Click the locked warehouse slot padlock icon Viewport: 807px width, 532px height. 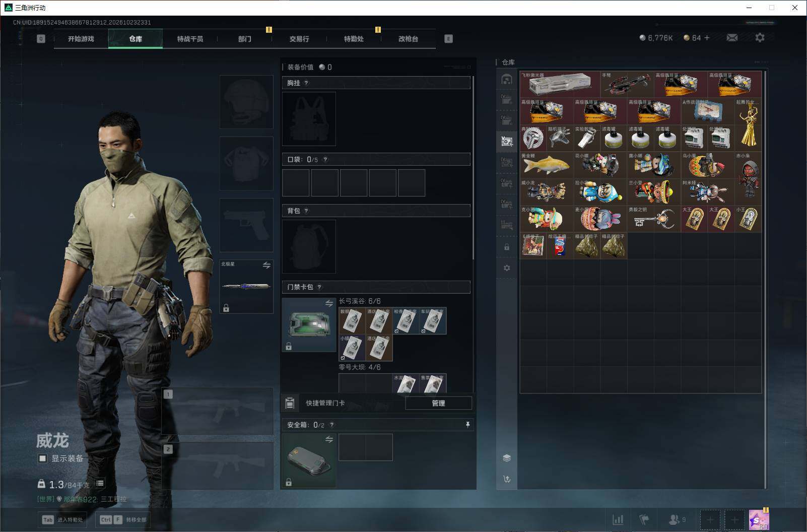[507, 247]
